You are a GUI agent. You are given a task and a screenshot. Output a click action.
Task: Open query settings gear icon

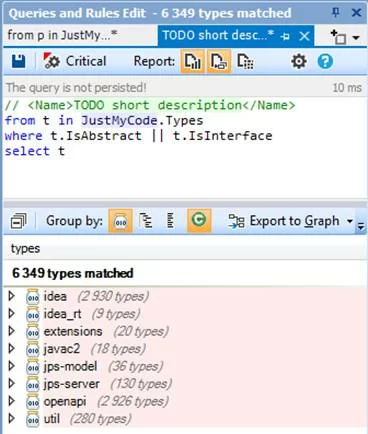(299, 62)
